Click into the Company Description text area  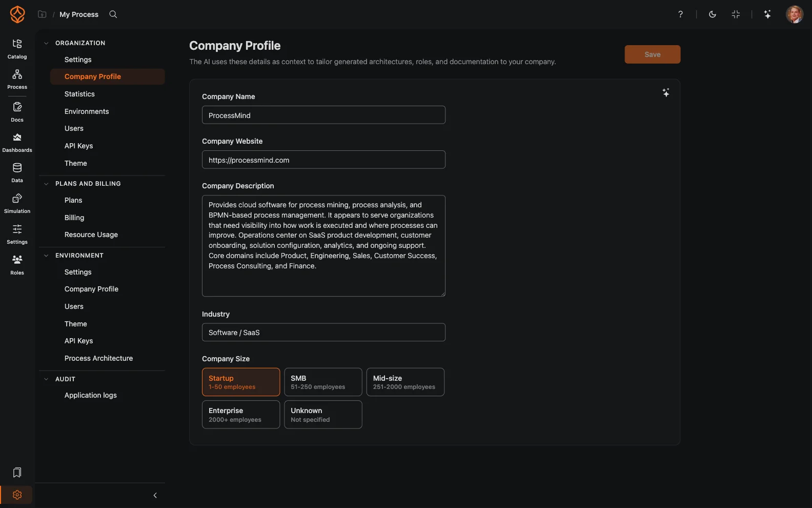pyautogui.click(x=323, y=246)
